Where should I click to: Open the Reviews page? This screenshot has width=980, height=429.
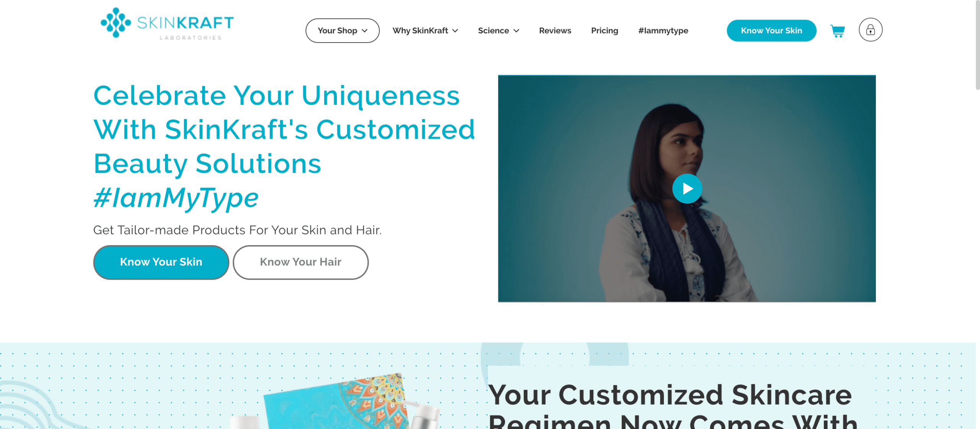tap(555, 31)
